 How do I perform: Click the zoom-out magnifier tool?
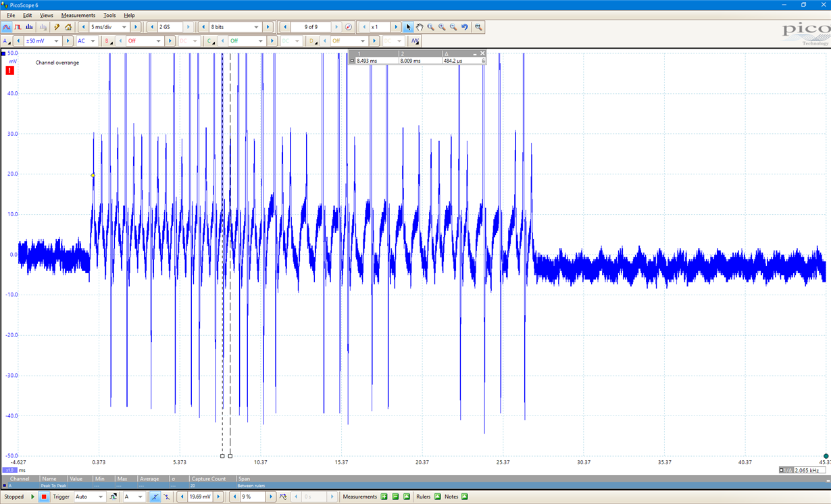453,27
